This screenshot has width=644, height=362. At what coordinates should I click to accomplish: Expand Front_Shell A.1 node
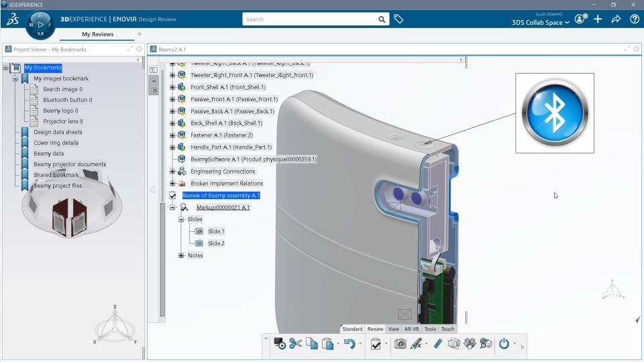coord(172,87)
